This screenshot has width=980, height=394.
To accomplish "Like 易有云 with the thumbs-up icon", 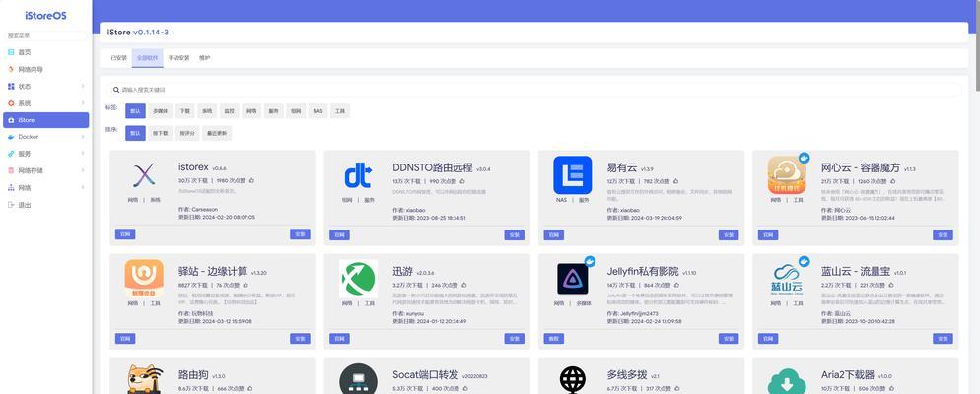I will pos(675,180).
